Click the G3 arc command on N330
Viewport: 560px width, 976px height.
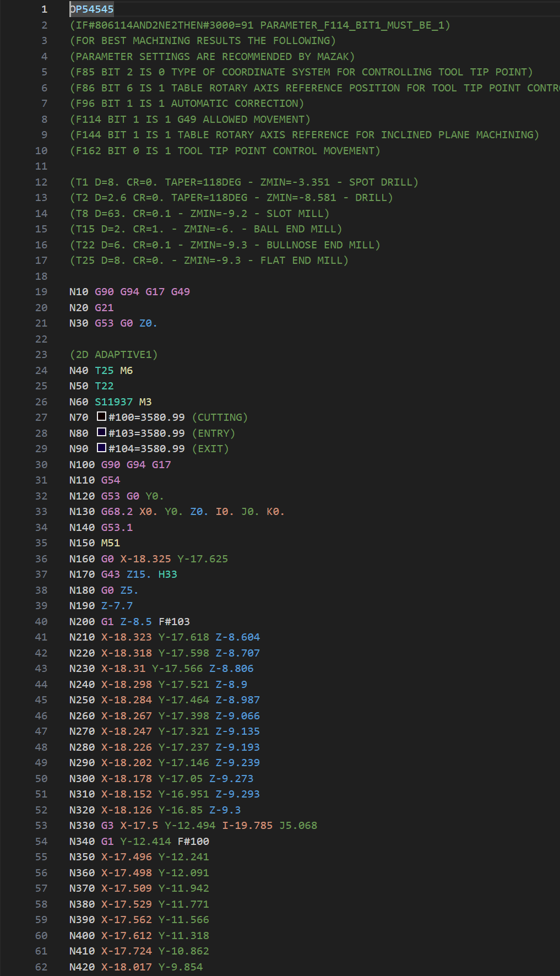click(x=107, y=826)
